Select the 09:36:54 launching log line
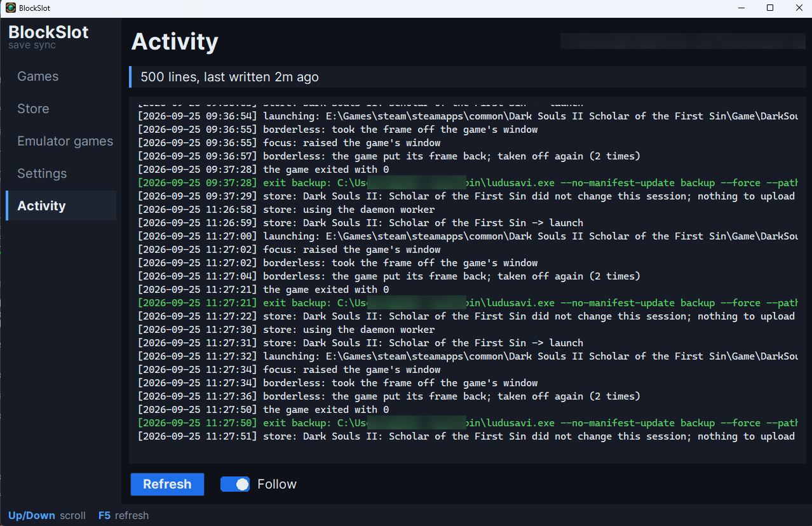This screenshot has height=526, width=812. point(468,116)
